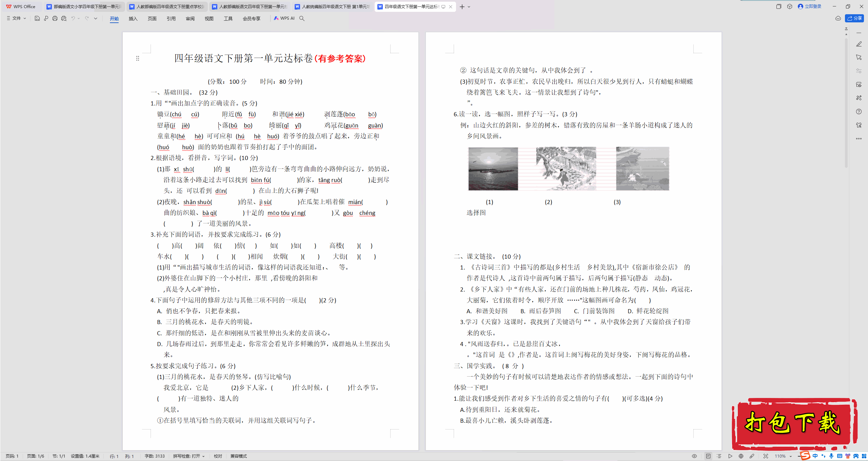Open the sidebar panel with the gear shirt icon
Image resolution: width=868 pixels, height=461 pixels.
859,125
